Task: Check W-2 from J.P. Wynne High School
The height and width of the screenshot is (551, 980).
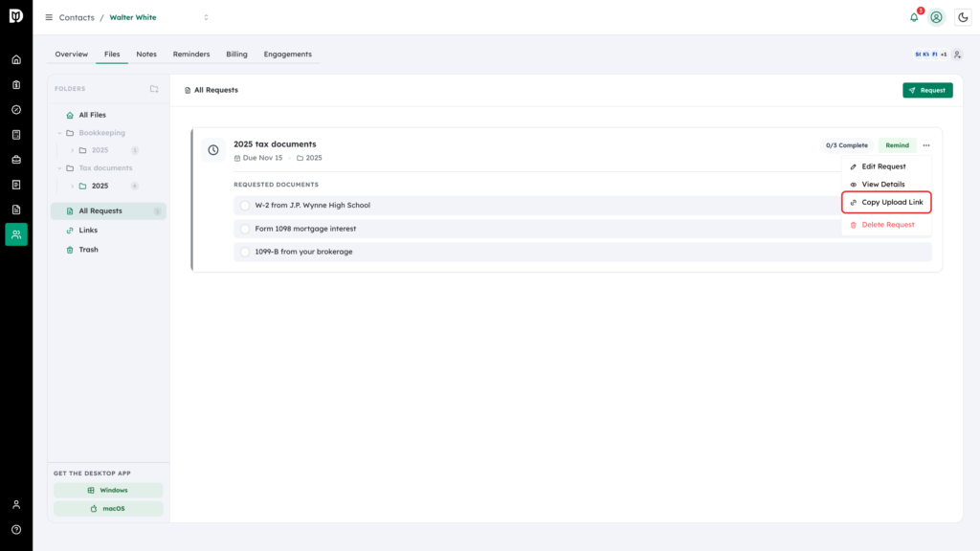Action: point(245,206)
